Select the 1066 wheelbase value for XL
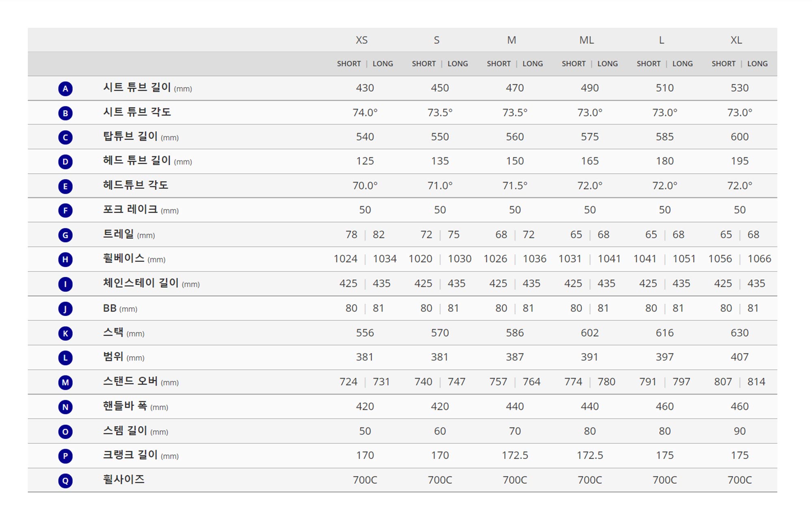Image resolution: width=812 pixels, height=513 pixels. pyautogui.click(x=759, y=259)
